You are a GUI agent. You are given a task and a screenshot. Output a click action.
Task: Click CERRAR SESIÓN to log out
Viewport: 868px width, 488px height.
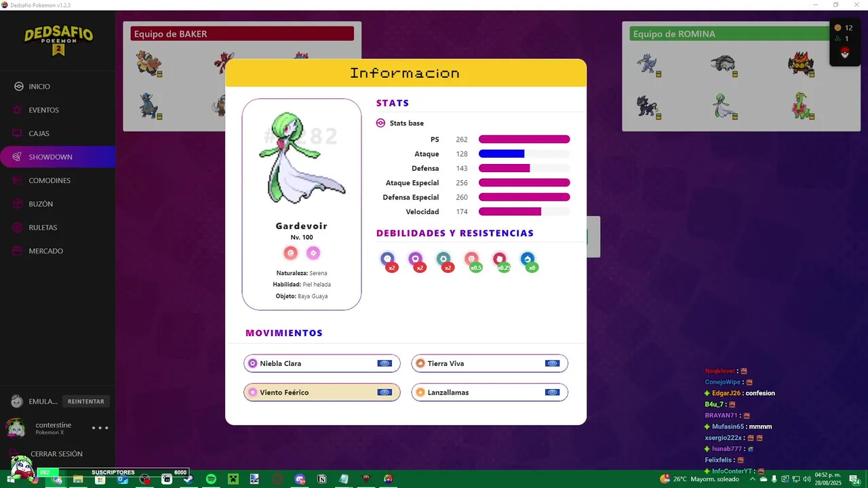pos(58,454)
